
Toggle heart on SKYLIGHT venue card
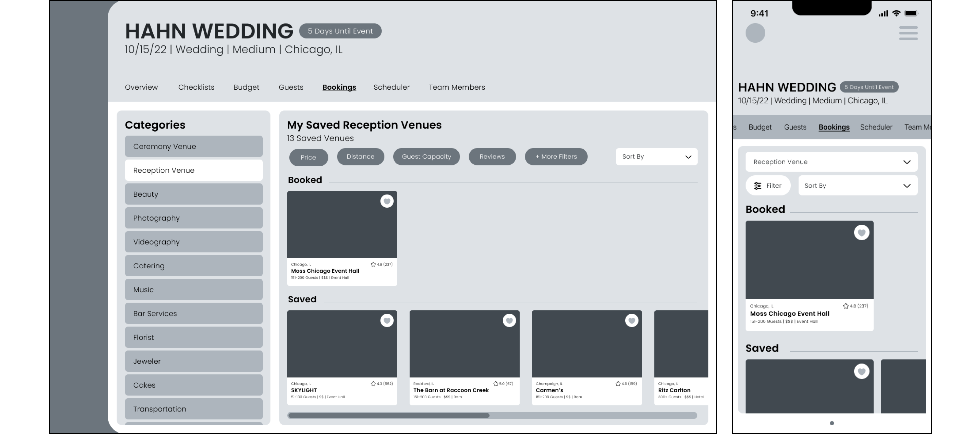pyautogui.click(x=387, y=321)
